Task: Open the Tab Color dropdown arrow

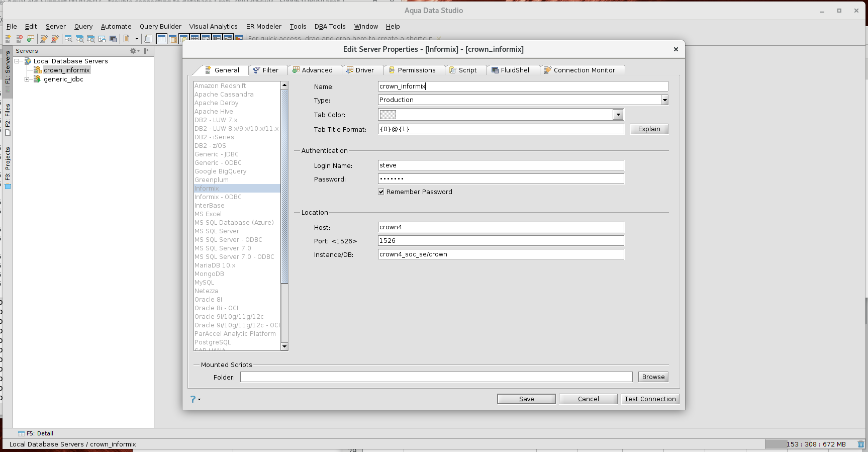Action: pyautogui.click(x=618, y=115)
